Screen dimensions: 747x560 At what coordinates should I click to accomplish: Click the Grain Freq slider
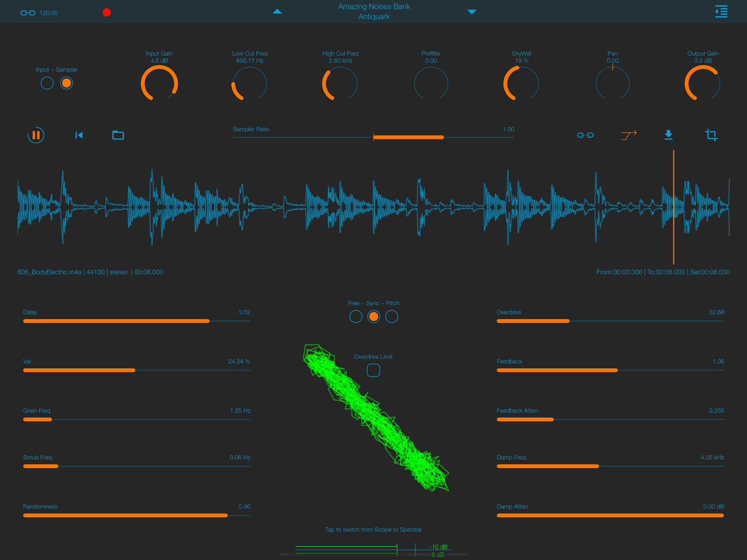(x=137, y=419)
